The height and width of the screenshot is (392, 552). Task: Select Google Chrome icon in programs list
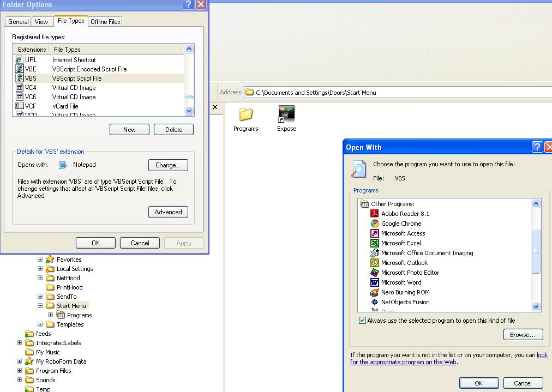click(375, 224)
